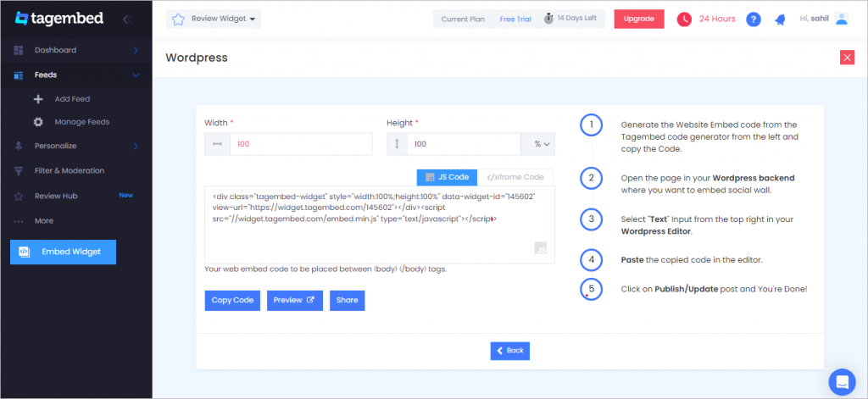
Task: Click the Filter & Moderation funnel icon
Action: [x=19, y=171]
